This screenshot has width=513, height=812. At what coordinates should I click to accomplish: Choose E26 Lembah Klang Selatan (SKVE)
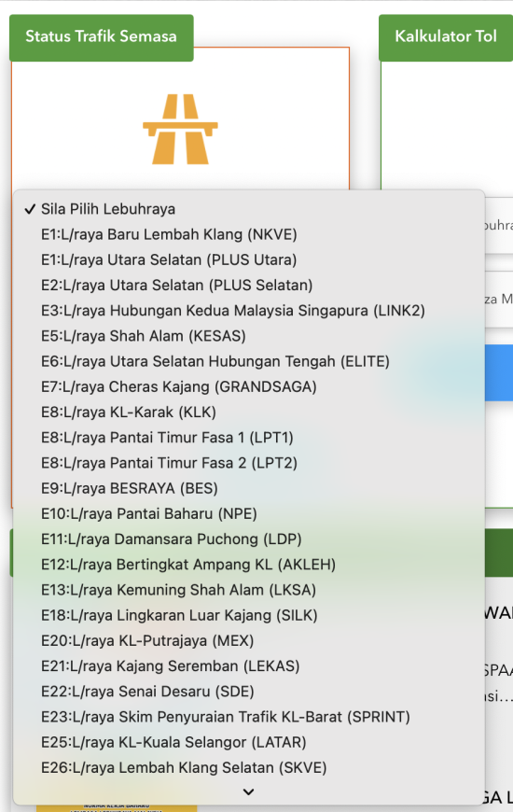pos(249,767)
